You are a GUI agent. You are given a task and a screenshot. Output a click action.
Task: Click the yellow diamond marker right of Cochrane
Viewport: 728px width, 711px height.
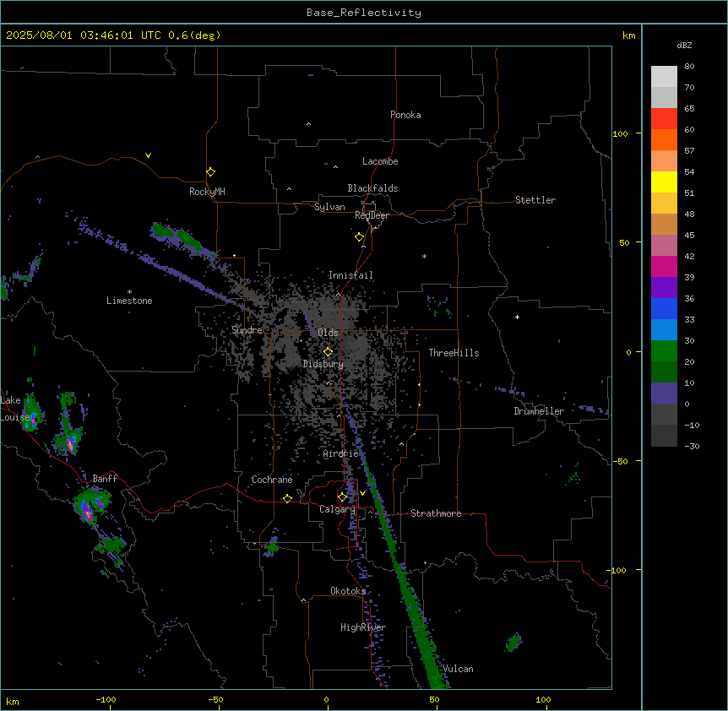287,498
